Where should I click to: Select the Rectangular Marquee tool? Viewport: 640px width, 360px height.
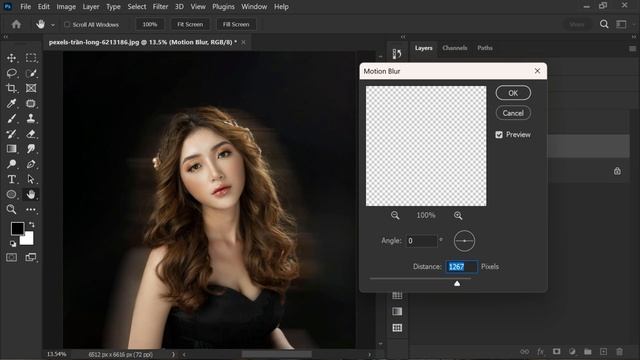pyautogui.click(x=31, y=58)
